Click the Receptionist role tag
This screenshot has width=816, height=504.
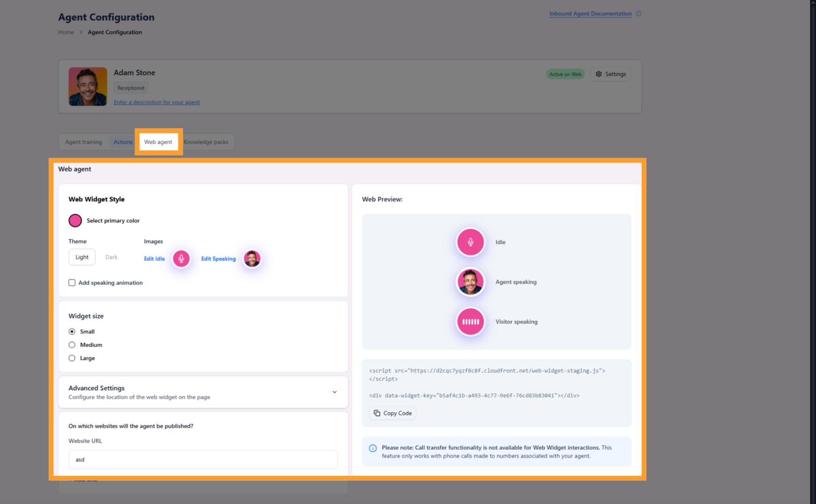pos(131,88)
